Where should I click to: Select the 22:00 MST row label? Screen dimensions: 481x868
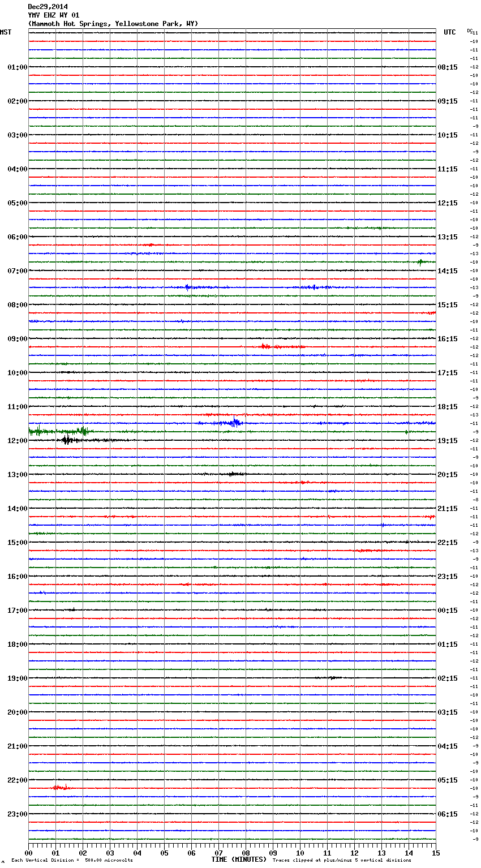17,780
